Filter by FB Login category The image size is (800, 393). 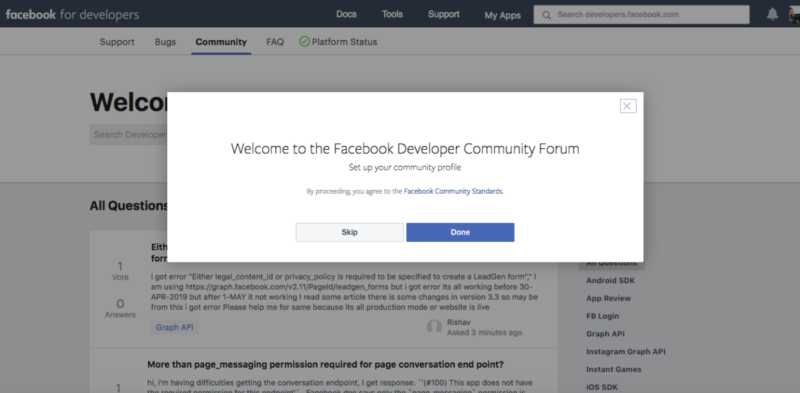pos(602,316)
